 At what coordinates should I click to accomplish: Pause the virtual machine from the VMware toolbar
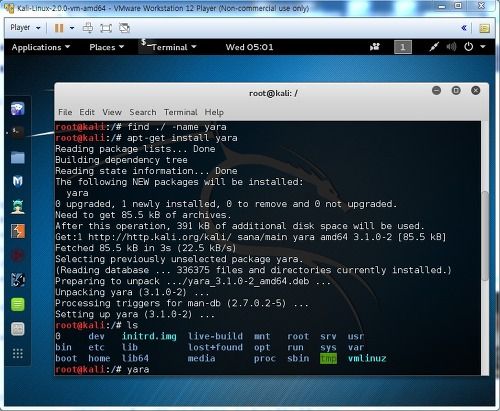coord(59,28)
